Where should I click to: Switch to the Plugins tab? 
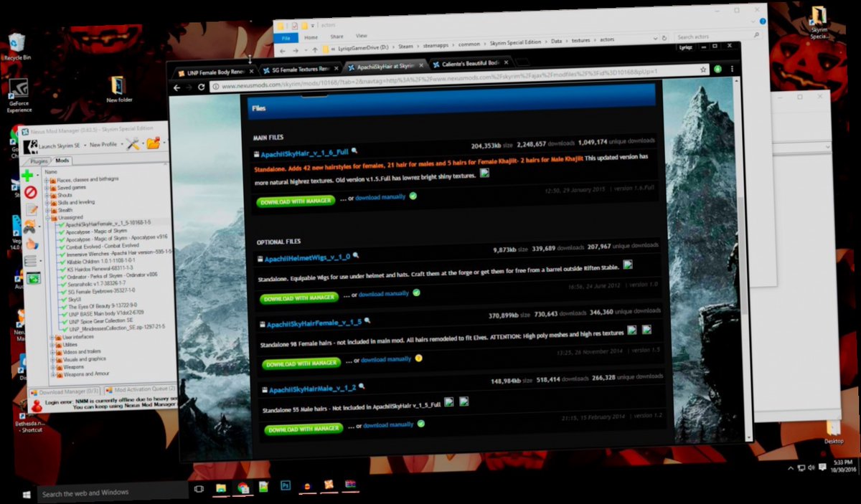point(39,162)
